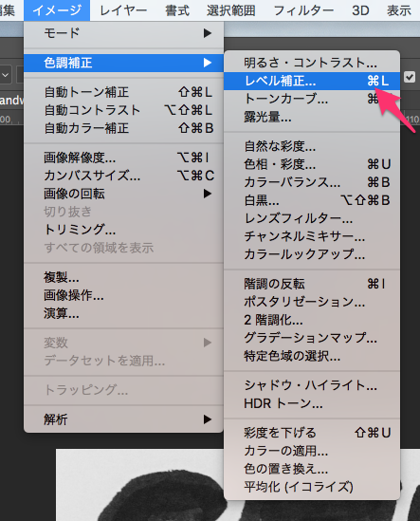The width and height of the screenshot is (420, 521).
Task: Toggle the checkbox in options bar
Action: click(x=410, y=77)
